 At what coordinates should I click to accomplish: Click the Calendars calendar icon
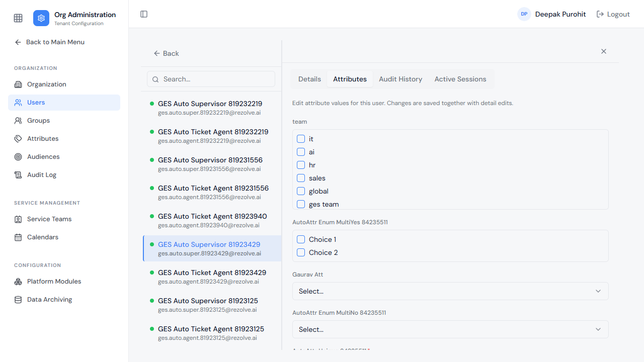click(x=18, y=237)
